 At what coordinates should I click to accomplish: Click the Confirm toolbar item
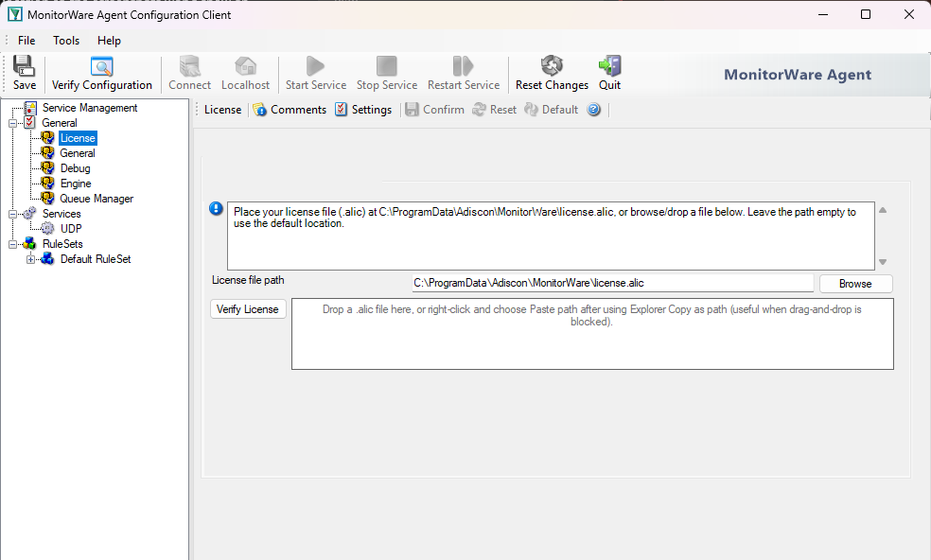434,110
